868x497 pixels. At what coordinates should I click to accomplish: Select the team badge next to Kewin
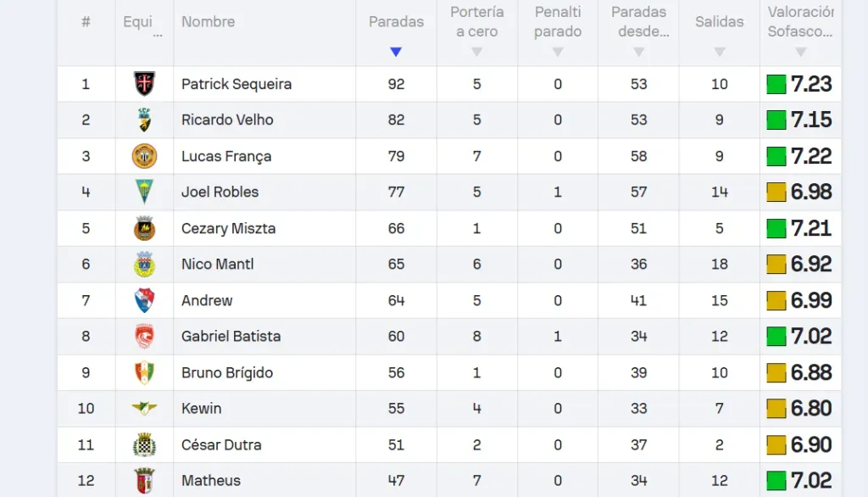(144, 408)
